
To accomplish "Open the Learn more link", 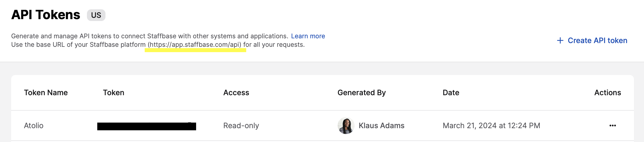I will [x=308, y=36].
